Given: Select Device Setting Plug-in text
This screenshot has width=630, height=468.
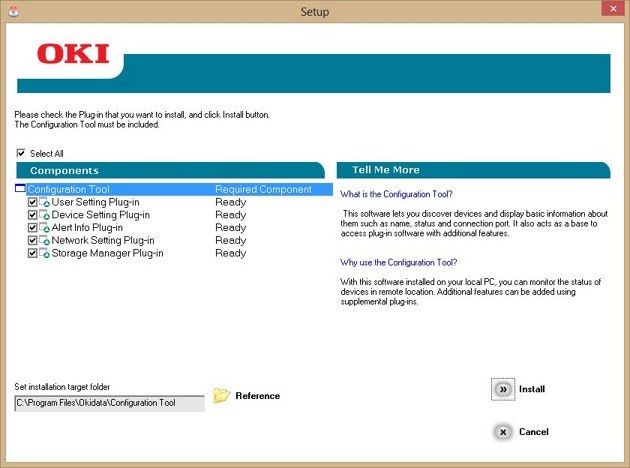Looking at the screenshot, I should coord(100,215).
